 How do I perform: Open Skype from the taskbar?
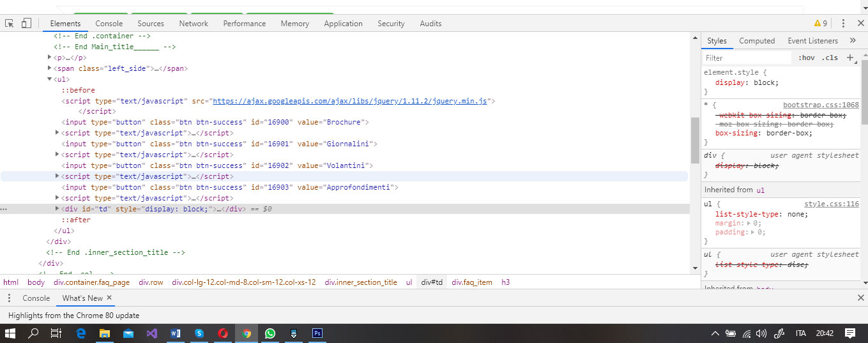(x=199, y=333)
